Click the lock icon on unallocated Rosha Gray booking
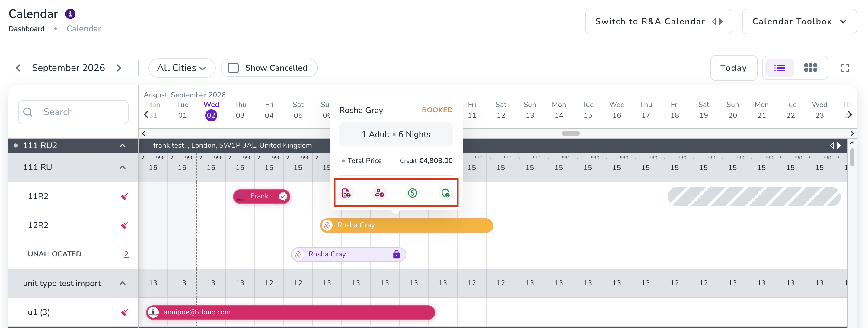Viewport: 868px width, 328px height. [396, 254]
